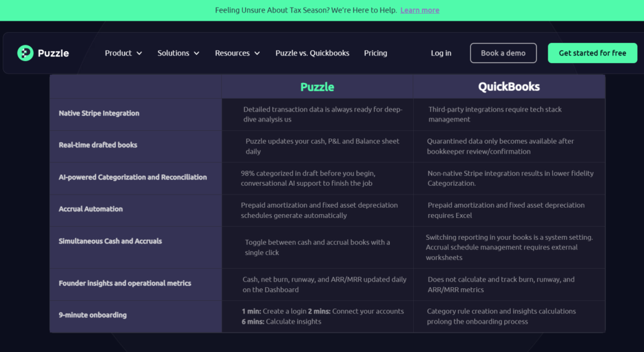Viewport: 644px width, 352px height.
Task: Click the Native Stripe Integration row label
Action: click(x=99, y=113)
